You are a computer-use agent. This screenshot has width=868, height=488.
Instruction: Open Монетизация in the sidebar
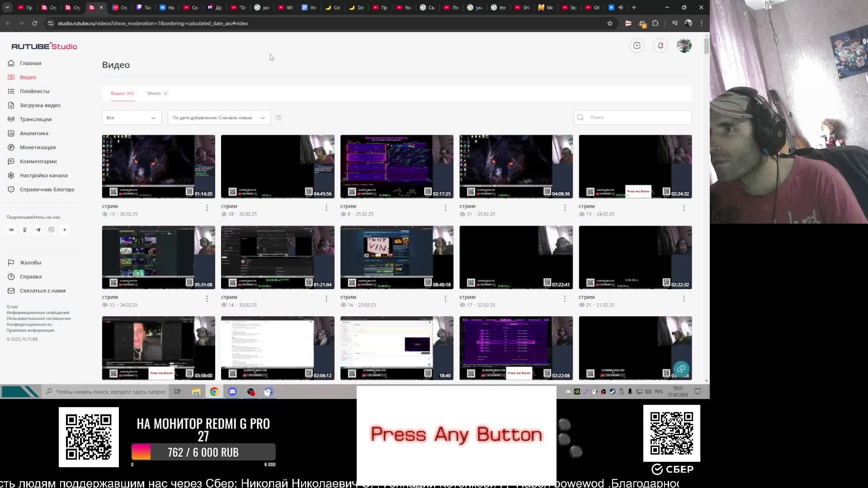[38, 147]
